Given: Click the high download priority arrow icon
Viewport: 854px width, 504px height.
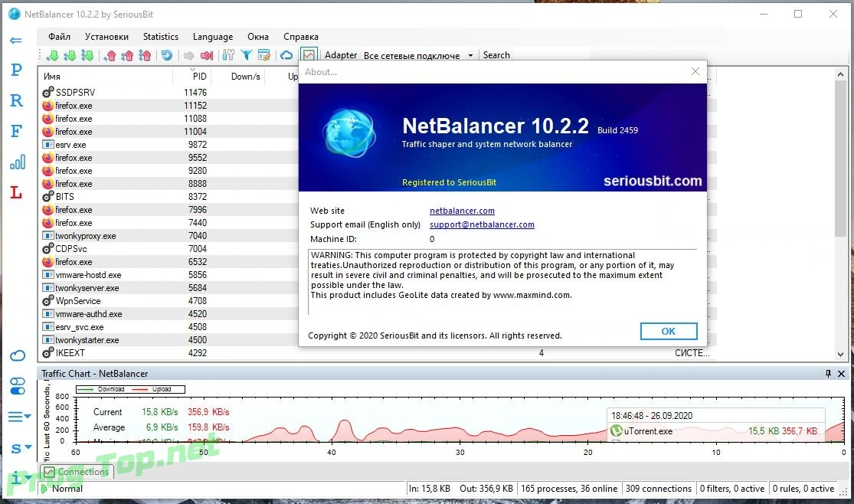Looking at the screenshot, I should tap(87, 55).
